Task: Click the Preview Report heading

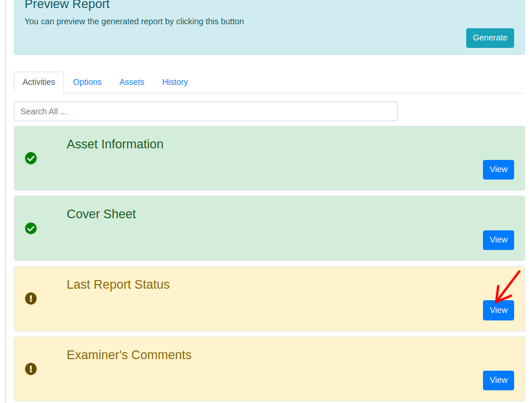Action: 67,5
